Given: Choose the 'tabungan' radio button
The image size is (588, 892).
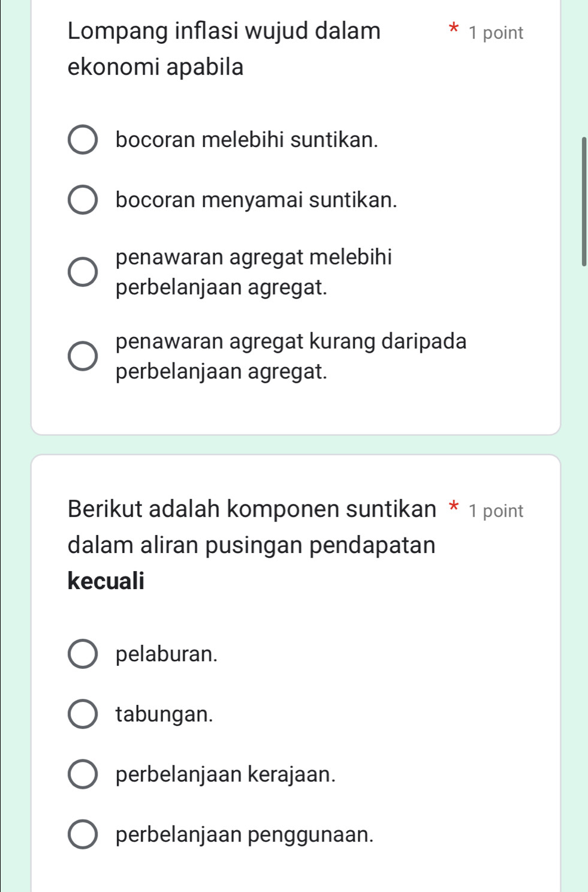Looking at the screenshot, I should [83, 714].
